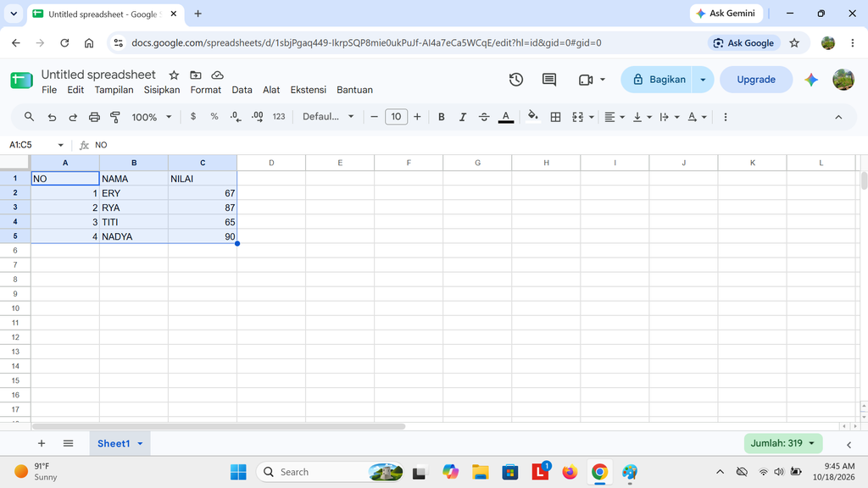Open horizontal align dropdown

tap(615, 117)
